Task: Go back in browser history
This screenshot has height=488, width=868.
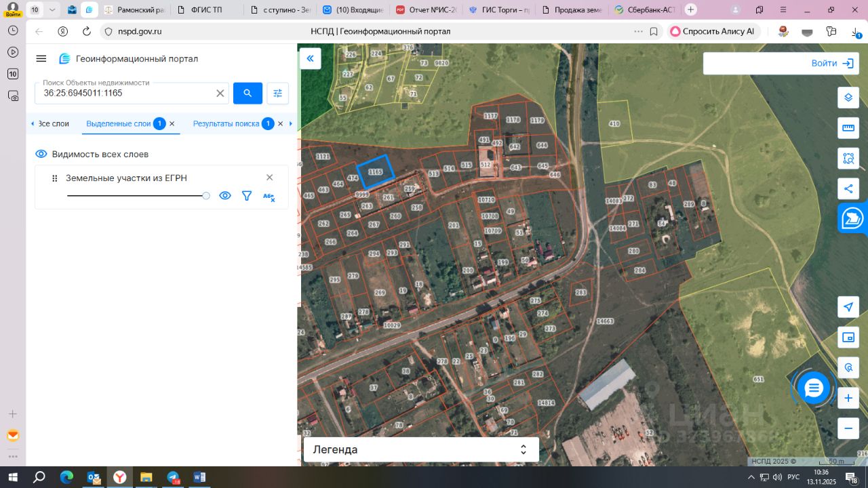Action: click(39, 31)
